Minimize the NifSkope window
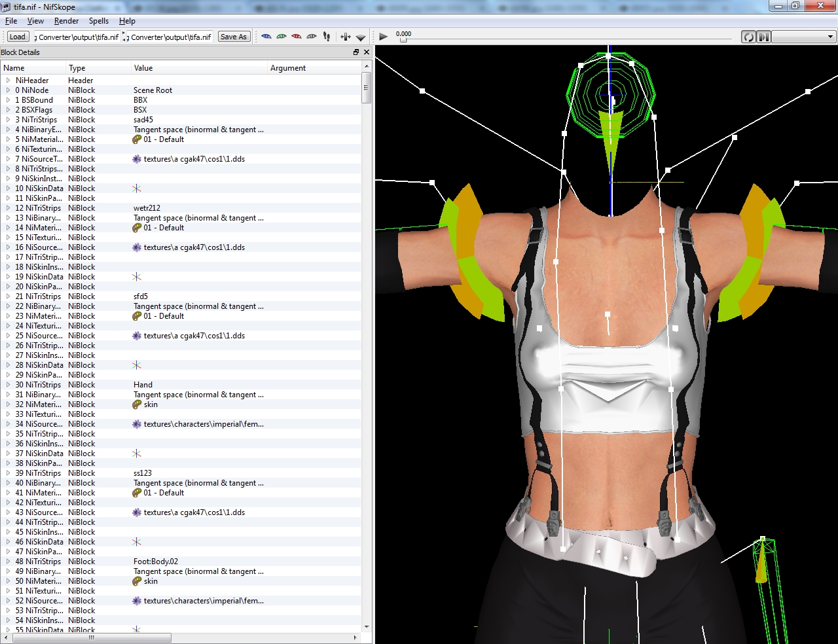 click(778, 6)
